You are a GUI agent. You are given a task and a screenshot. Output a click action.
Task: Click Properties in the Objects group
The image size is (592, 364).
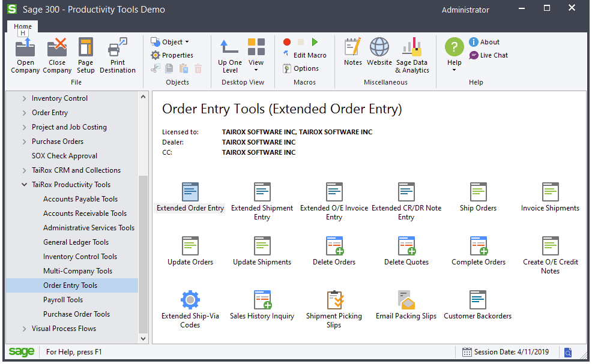point(172,55)
